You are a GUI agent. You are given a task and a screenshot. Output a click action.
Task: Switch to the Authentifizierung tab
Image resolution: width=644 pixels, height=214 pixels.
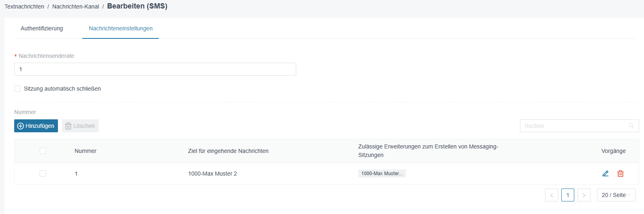tap(42, 28)
